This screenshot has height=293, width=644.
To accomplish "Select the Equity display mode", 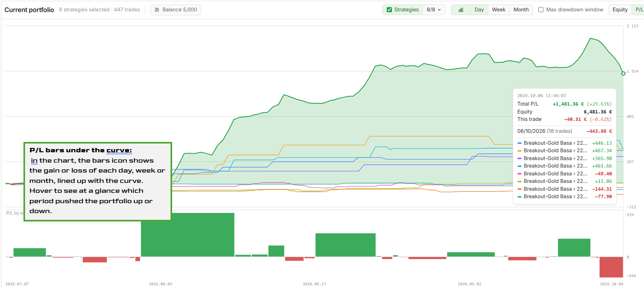I will [x=620, y=10].
